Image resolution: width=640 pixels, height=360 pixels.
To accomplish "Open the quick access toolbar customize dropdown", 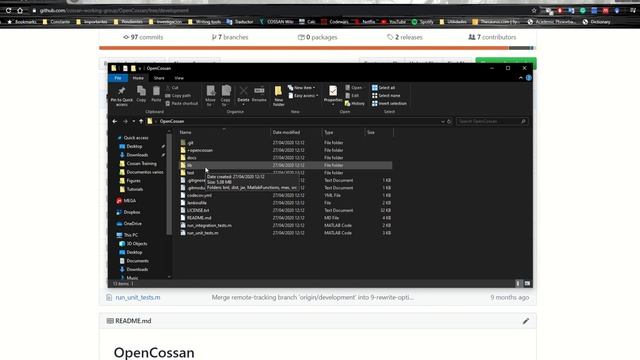I will [140, 68].
